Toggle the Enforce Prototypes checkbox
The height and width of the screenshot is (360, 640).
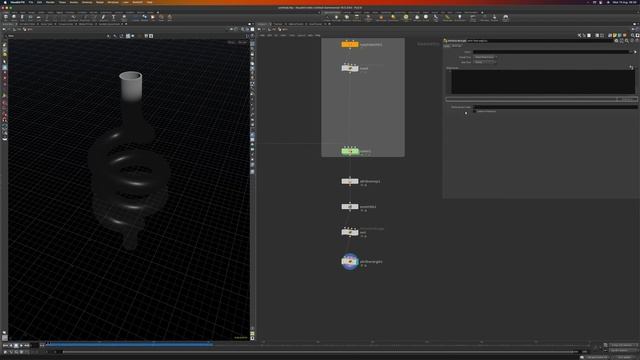pos(475,111)
